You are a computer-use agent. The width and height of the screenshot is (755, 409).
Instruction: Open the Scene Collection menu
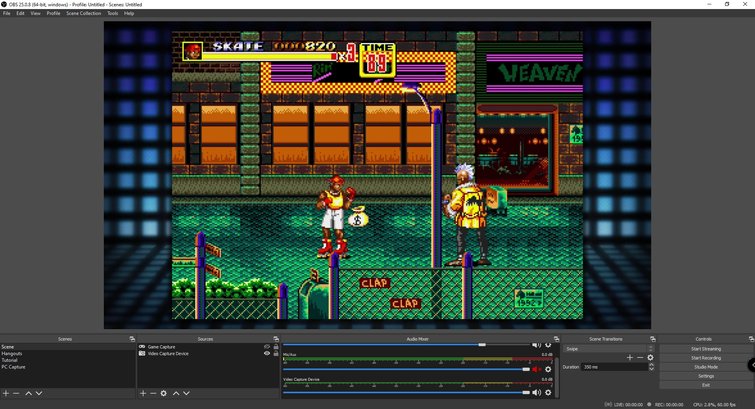pos(84,13)
